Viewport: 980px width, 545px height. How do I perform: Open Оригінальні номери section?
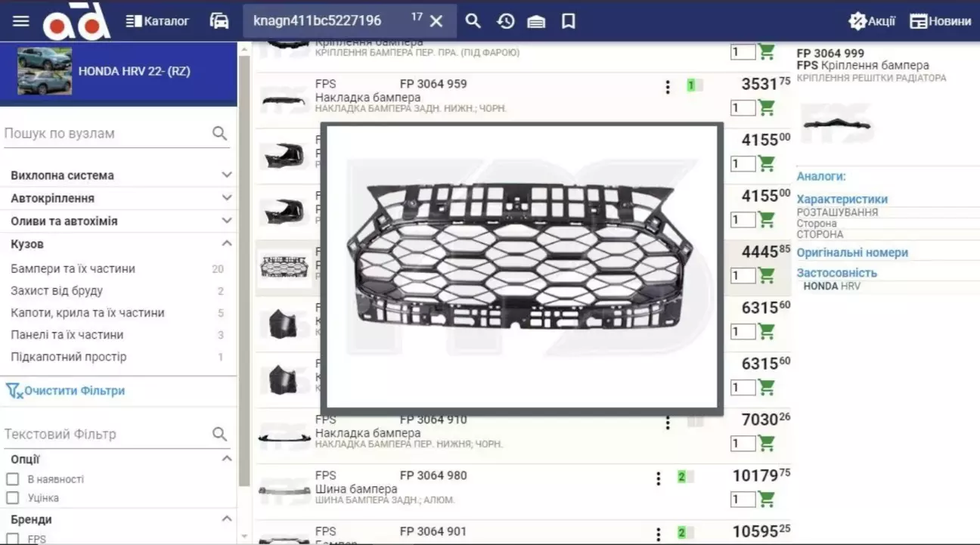click(852, 252)
